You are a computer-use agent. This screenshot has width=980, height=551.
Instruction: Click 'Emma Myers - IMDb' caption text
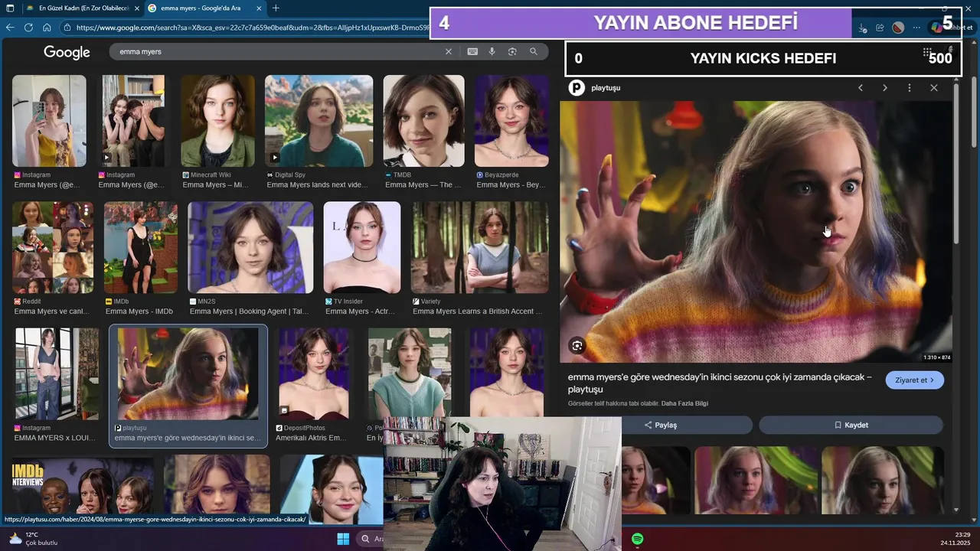pyautogui.click(x=139, y=311)
